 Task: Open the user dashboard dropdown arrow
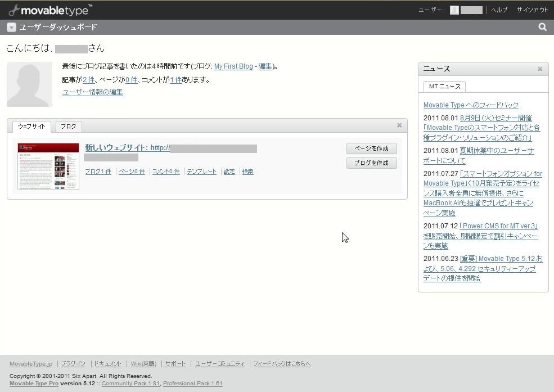[x=11, y=27]
